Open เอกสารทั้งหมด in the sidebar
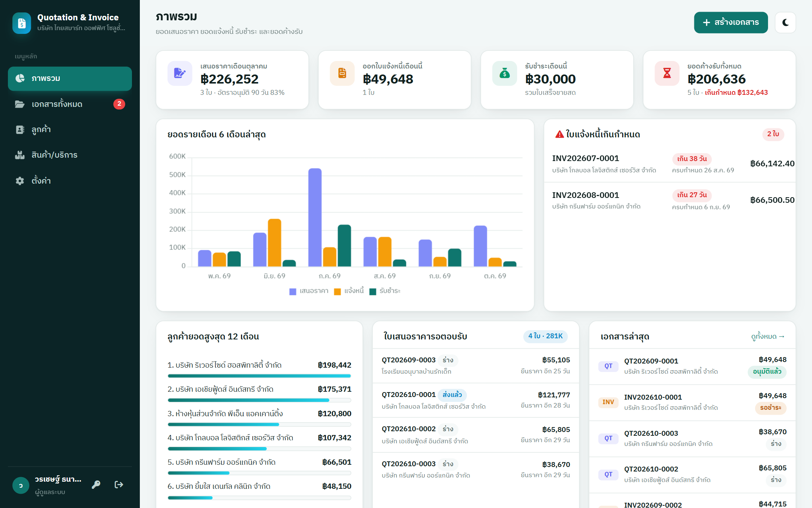 (x=70, y=104)
